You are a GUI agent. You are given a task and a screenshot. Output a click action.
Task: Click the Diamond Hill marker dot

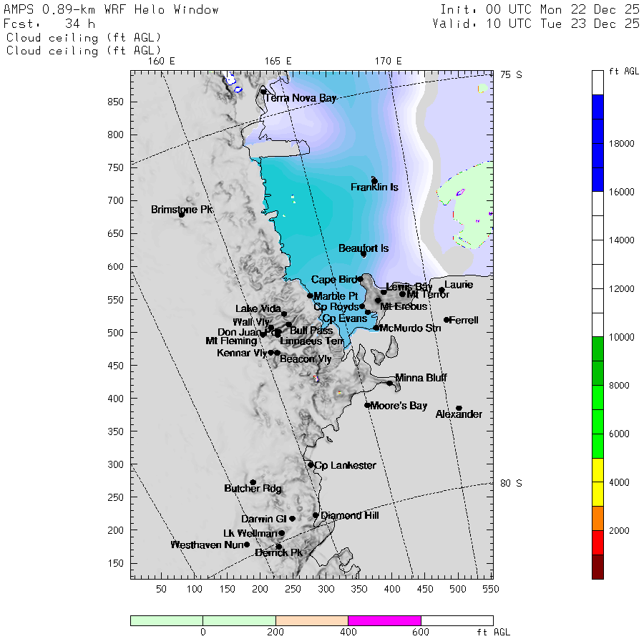[x=316, y=515]
